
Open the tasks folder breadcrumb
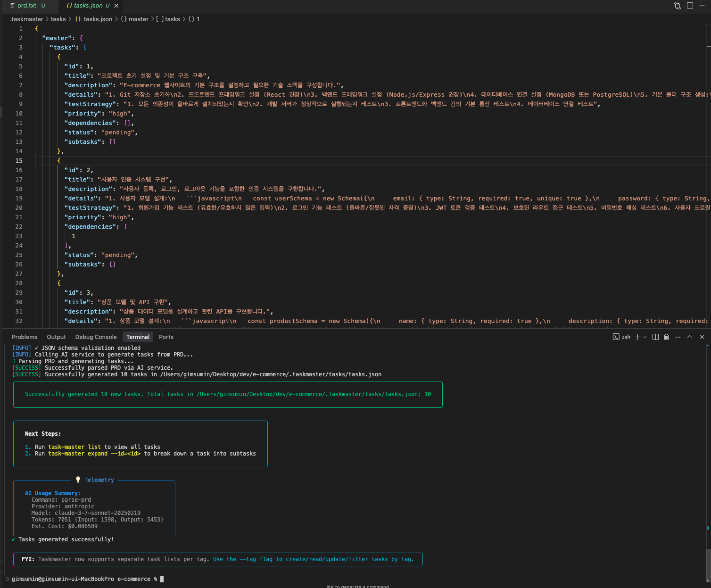pos(58,19)
